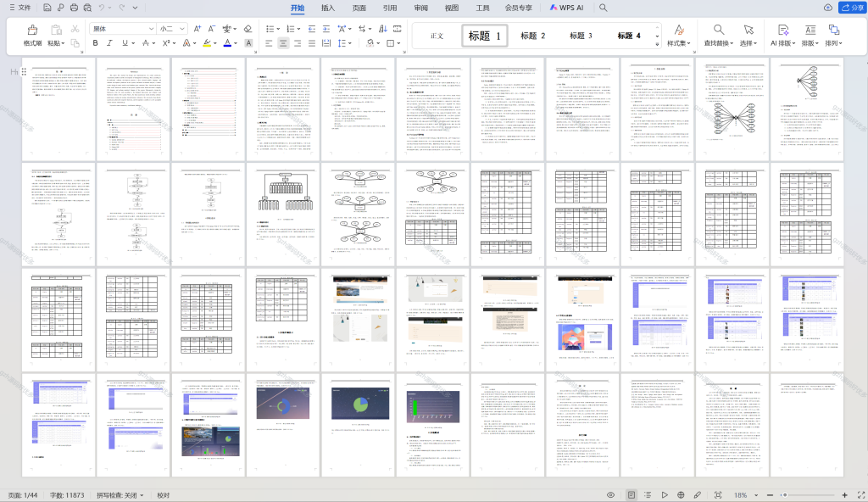Click the copy icon below scissors

click(x=75, y=43)
